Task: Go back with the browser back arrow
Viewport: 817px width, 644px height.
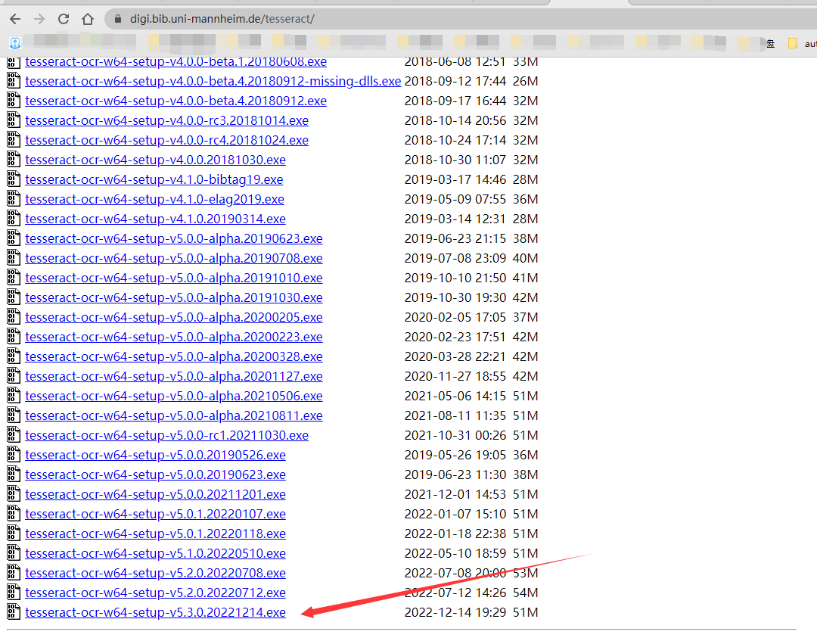Action: tap(15, 19)
